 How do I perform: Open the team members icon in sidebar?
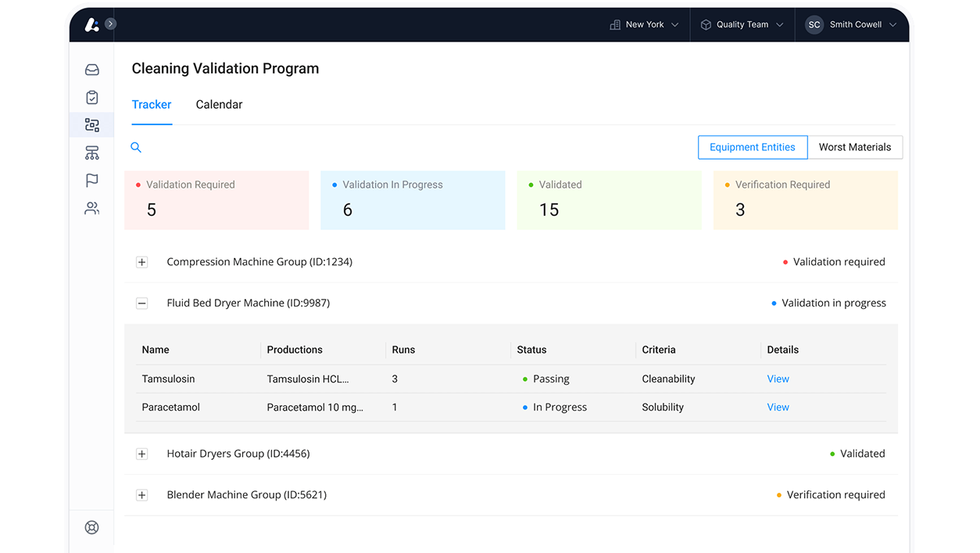click(x=91, y=208)
